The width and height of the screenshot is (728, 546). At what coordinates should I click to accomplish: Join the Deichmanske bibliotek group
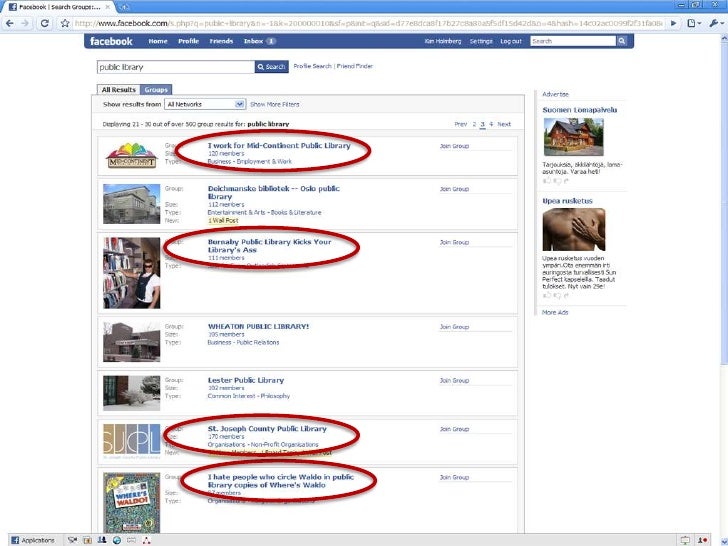click(454, 189)
